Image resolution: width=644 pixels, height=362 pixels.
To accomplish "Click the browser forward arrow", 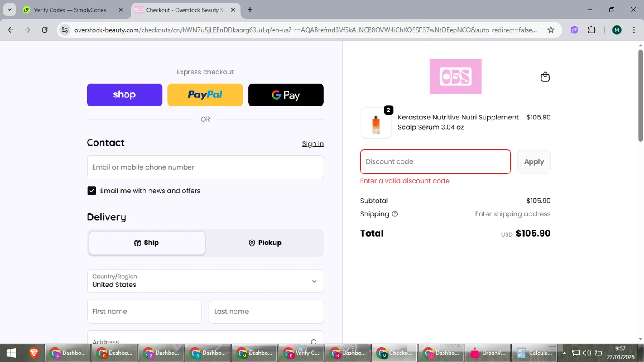I will [x=27, y=30].
